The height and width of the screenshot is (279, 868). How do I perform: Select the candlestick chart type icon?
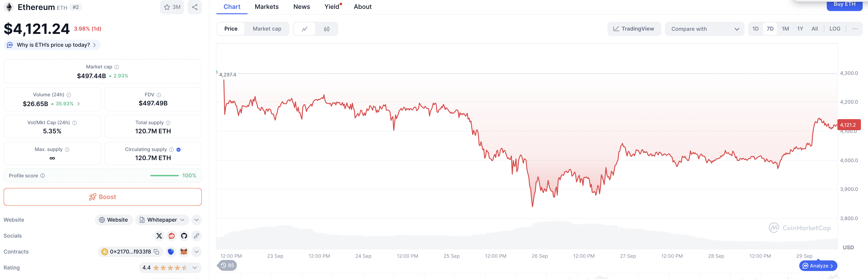tap(326, 29)
